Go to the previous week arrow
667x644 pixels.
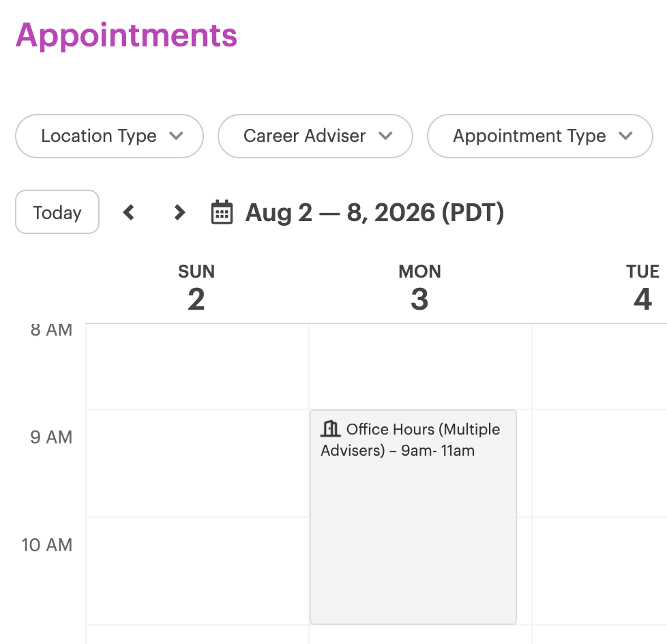[128, 212]
